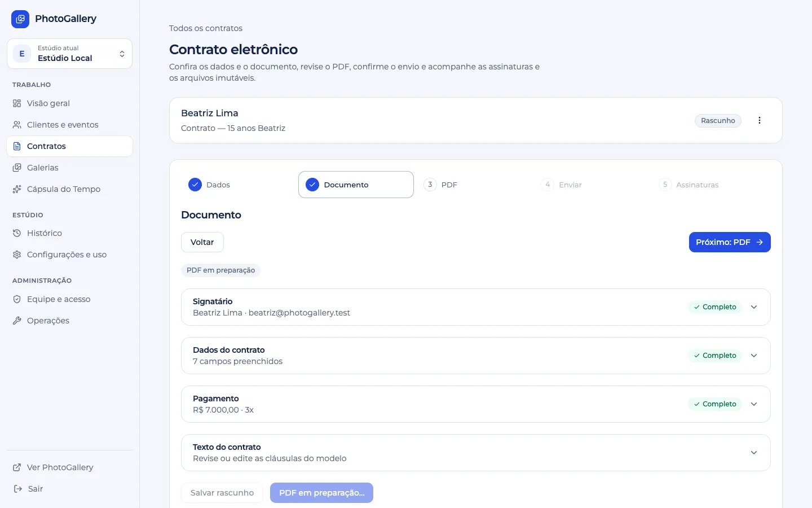This screenshot has width=812, height=508.
Task: Click the PDF em preparação status chip
Action: tap(220, 270)
